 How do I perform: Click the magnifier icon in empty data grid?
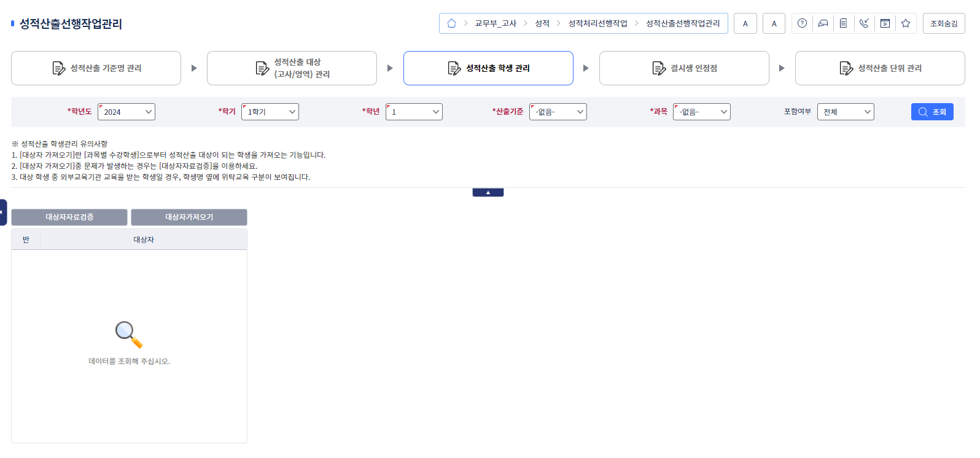coord(129,335)
